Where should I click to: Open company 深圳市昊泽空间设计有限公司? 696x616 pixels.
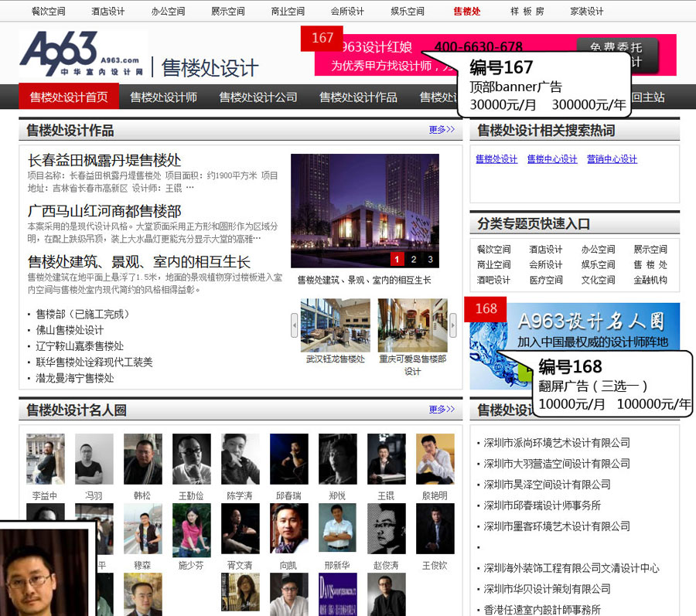[547, 485]
